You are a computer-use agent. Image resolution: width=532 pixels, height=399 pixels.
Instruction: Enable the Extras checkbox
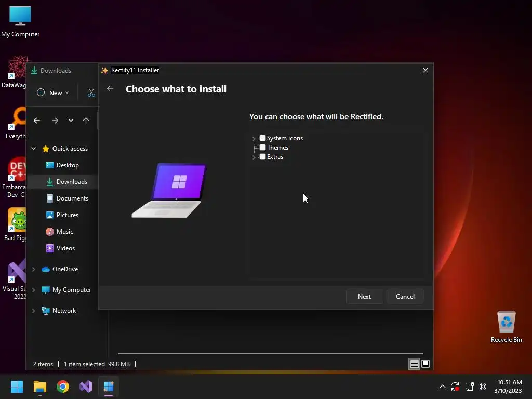click(262, 157)
